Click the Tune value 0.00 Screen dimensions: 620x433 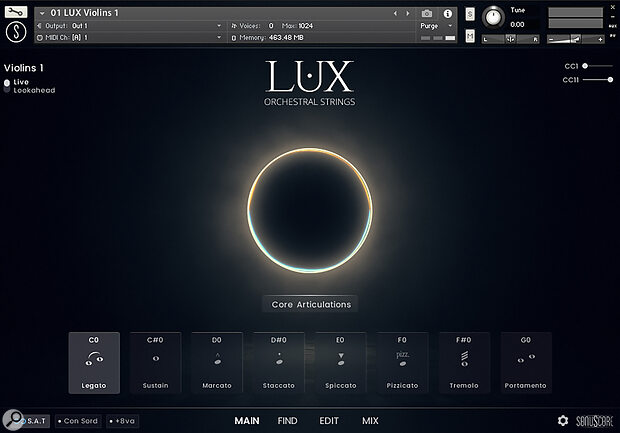pyautogui.click(x=517, y=25)
